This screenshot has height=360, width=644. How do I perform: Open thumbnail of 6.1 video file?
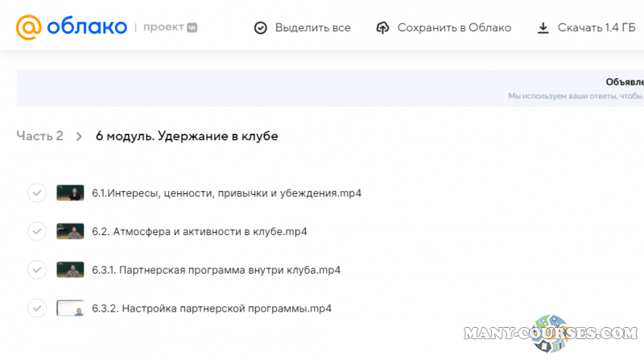point(70,193)
